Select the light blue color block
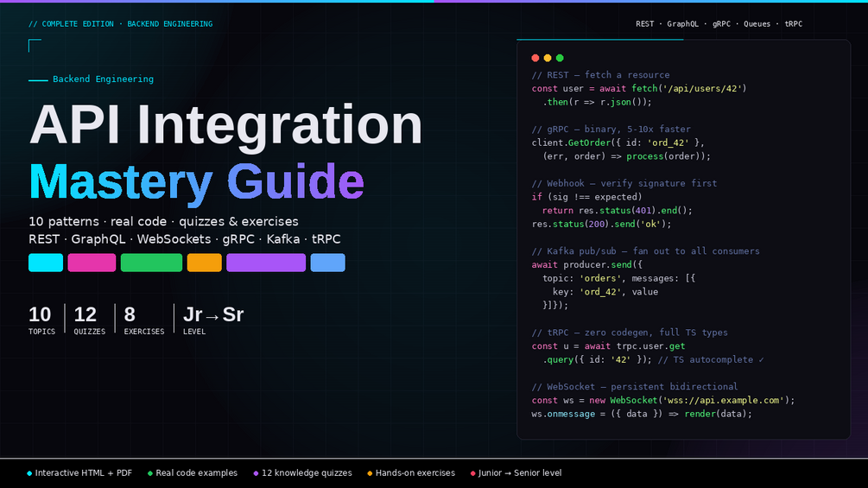The image size is (868, 488). pyautogui.click(x=327, y=263)
